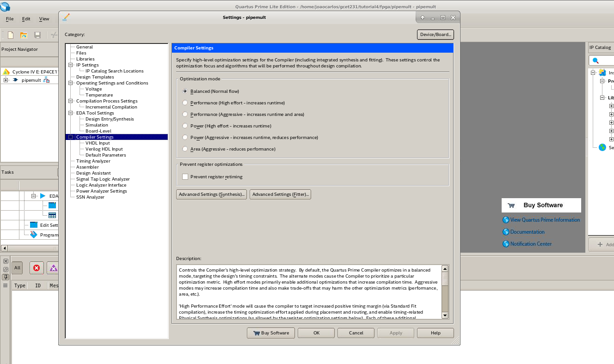Select VHDL Input category
This screenshot has width=614, height=364.
click(x=98, y=143)
